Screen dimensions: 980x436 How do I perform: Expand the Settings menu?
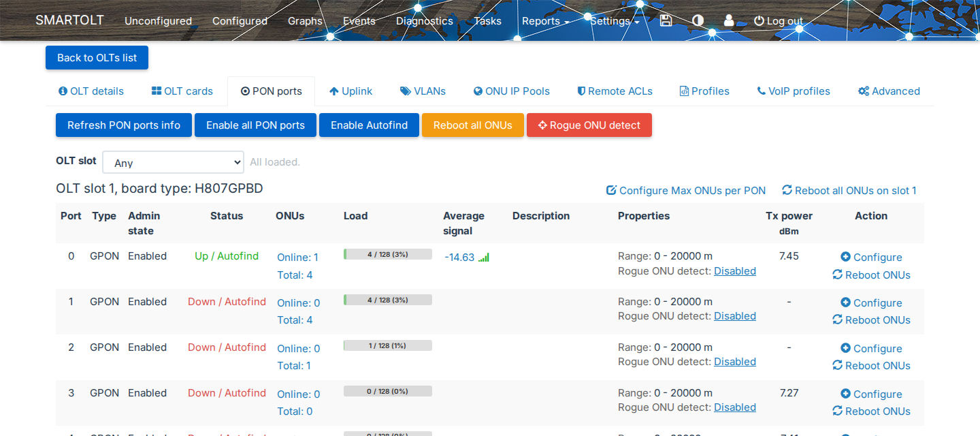pos(615,21)
